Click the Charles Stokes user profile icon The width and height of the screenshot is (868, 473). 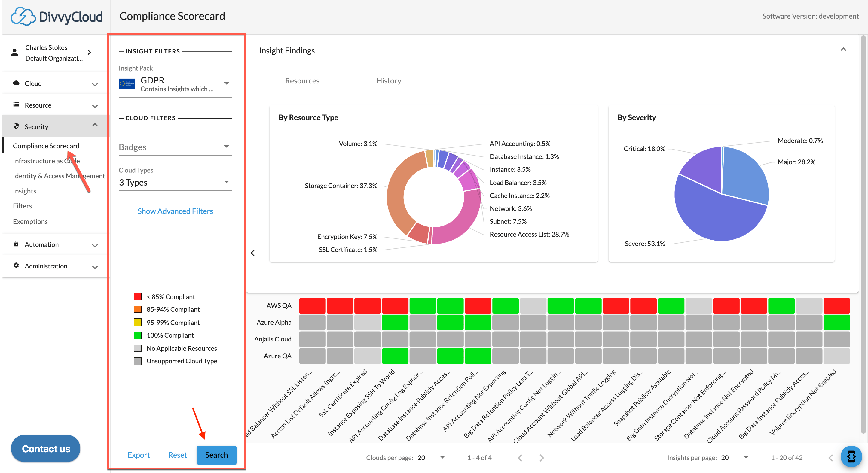(14, 52)
